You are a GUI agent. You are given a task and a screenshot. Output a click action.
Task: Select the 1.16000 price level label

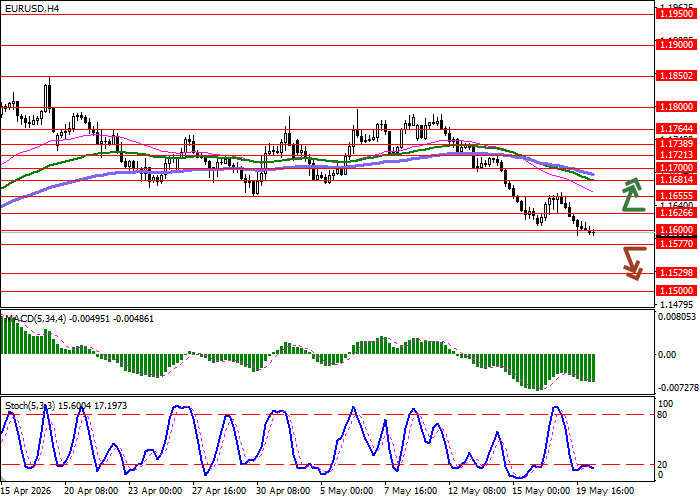(x=676, y=230)
